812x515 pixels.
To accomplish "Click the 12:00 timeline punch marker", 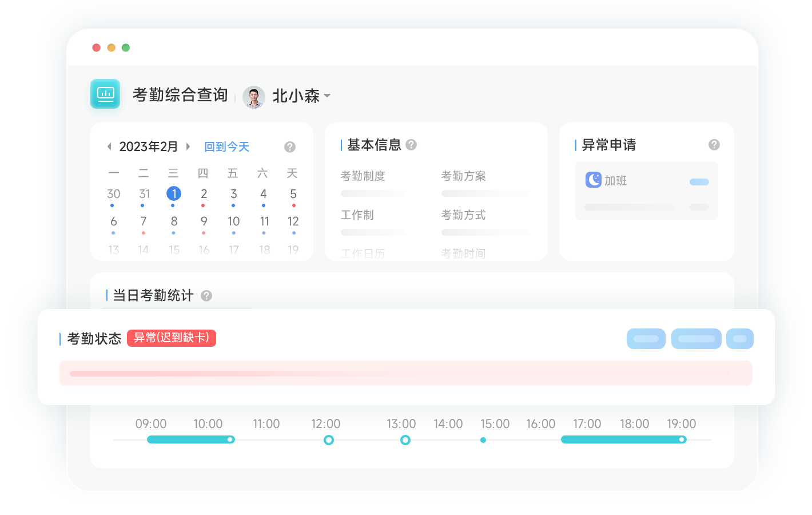I will [329, 440].
